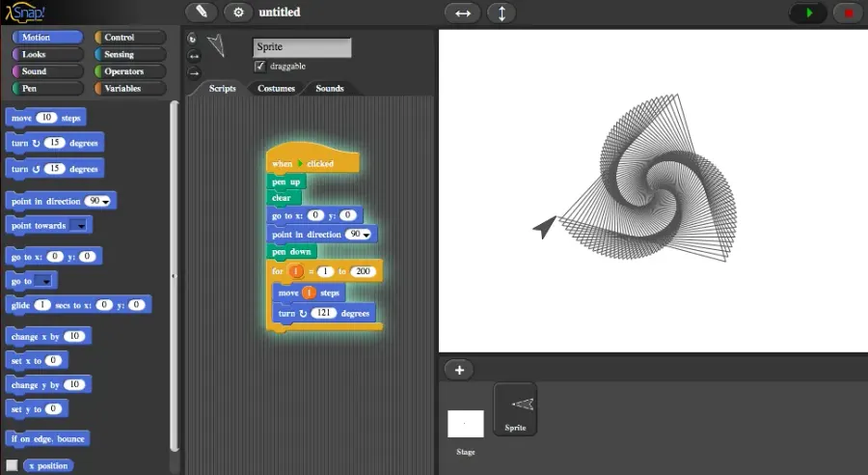Toggle the draggable checkbox

click(259, 66)
